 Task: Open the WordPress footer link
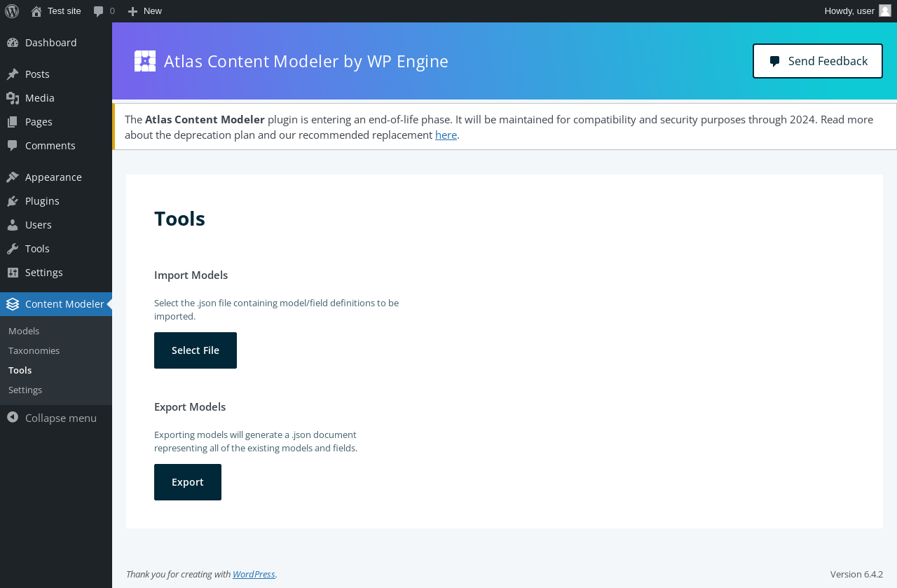tap(254, 574)
